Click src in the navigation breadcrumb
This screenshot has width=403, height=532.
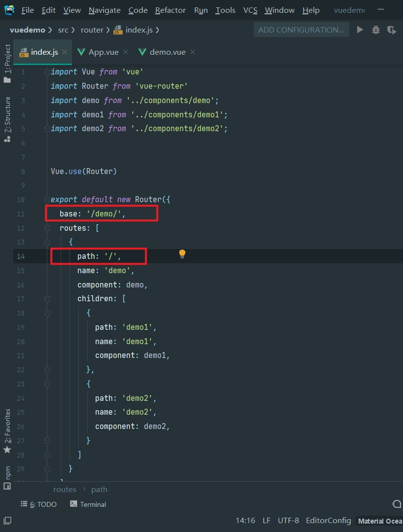click(x=63, y=30)
